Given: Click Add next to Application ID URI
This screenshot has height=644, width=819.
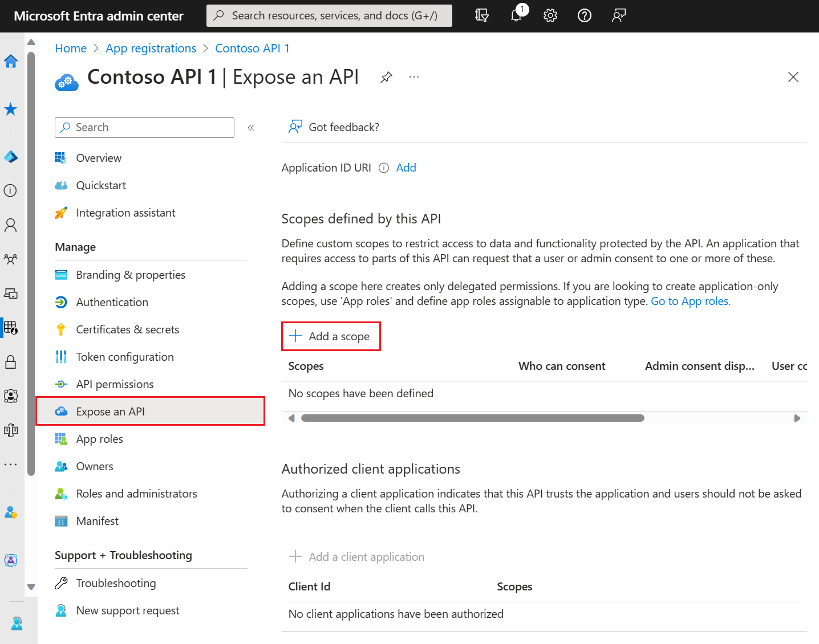Looking at the screenshot, I should pyautogui.click(x=406, y=167).
